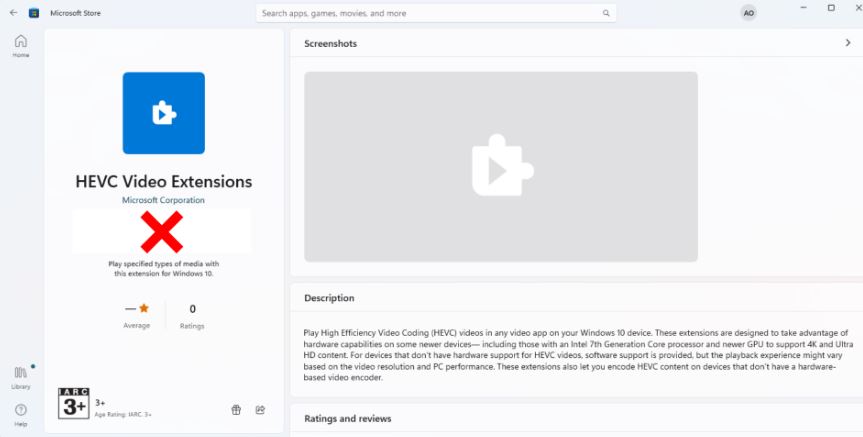
Task: Open Help in the sidebar
Action: [21, 415]
